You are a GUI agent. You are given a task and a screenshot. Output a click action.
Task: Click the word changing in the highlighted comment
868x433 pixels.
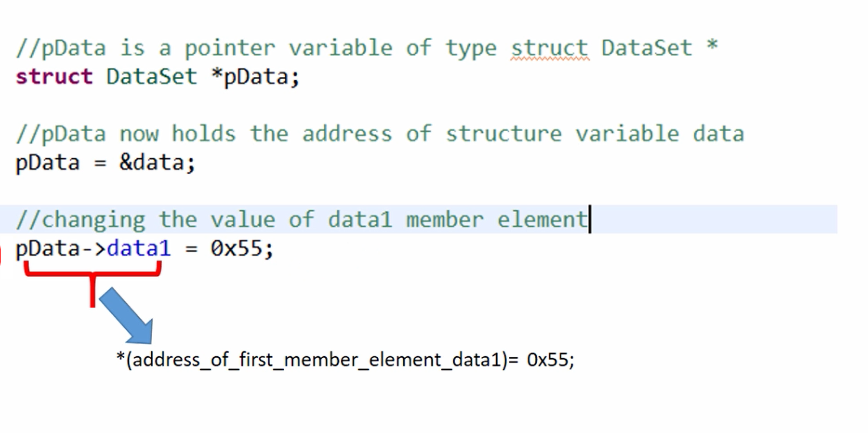click(x=92, y=220)
